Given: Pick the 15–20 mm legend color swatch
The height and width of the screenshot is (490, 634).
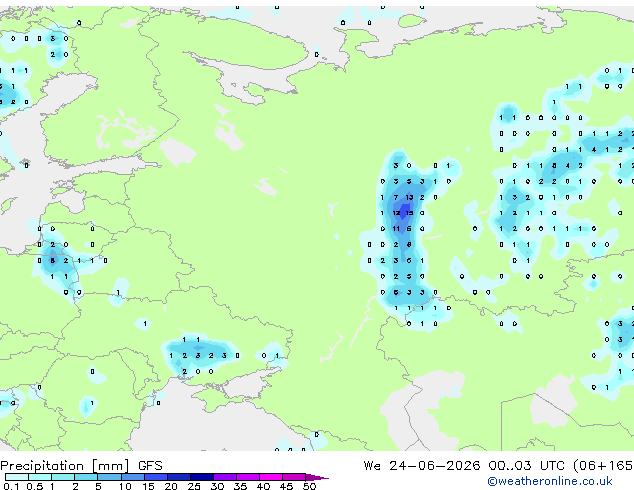Looking at the screenshot, I should click(x=156, y=477).
